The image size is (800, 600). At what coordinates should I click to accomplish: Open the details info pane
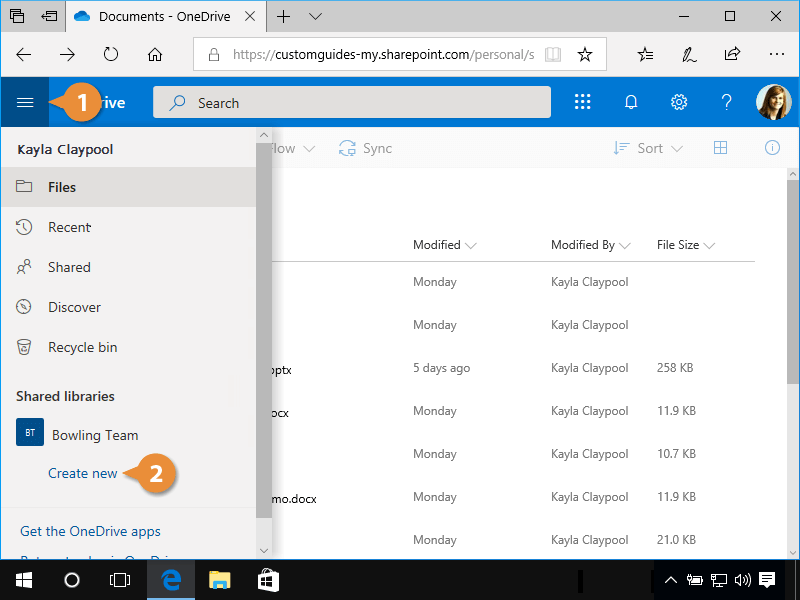(772, 148)
